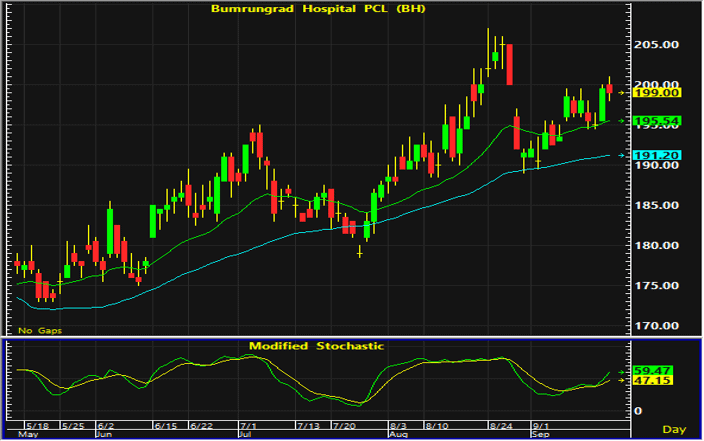Viewport: 704px width, 441px height.
Task: Select the green 195.54 moving average tag
Action: click(657, 121)
